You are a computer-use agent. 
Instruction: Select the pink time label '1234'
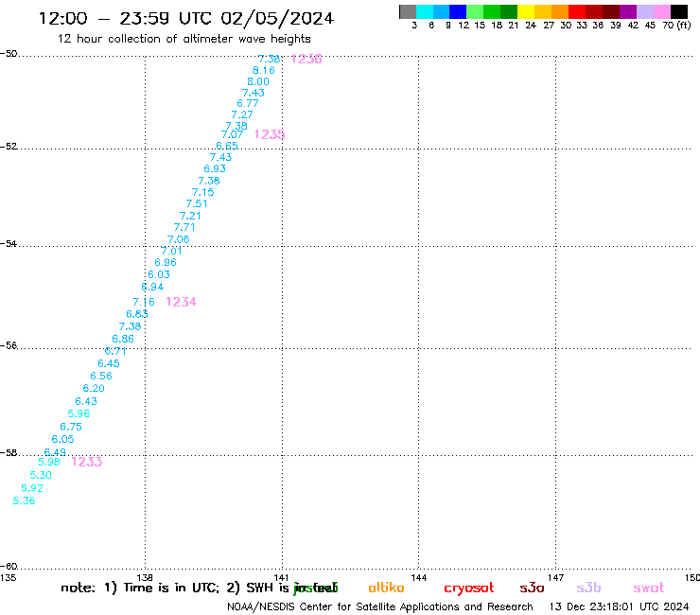[182, 302]
